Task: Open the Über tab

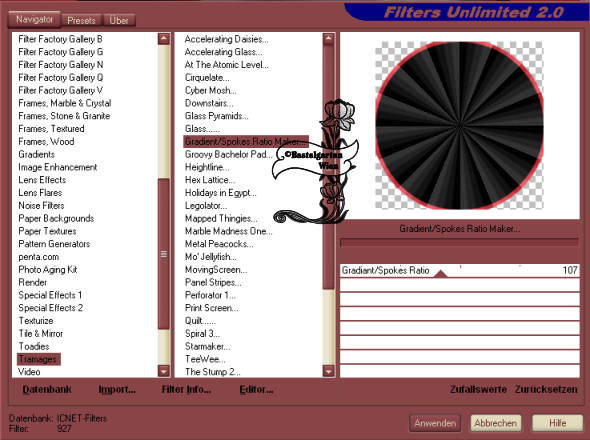Action: 119,20
